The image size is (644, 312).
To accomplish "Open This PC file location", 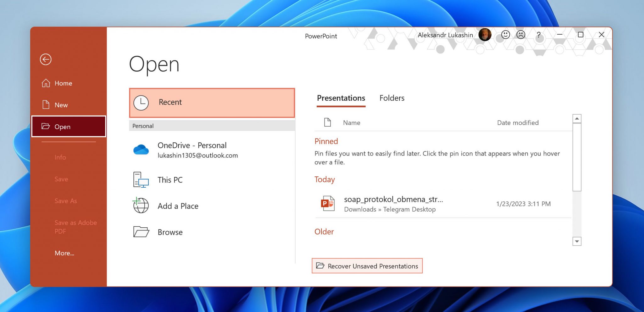I will pyautogui.click(x=170, y=180).
